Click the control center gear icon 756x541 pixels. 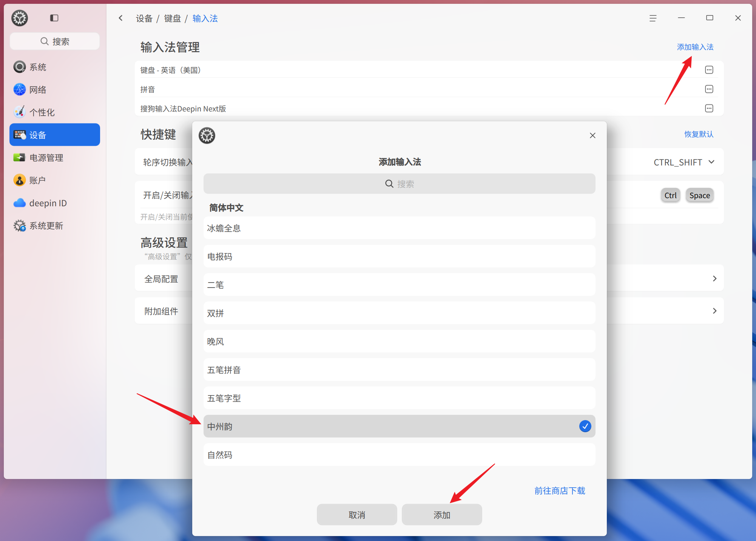coord(20,18)
